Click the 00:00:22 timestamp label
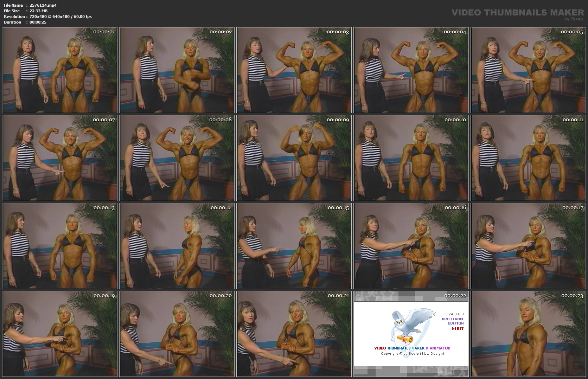 [x=455, y=296]
